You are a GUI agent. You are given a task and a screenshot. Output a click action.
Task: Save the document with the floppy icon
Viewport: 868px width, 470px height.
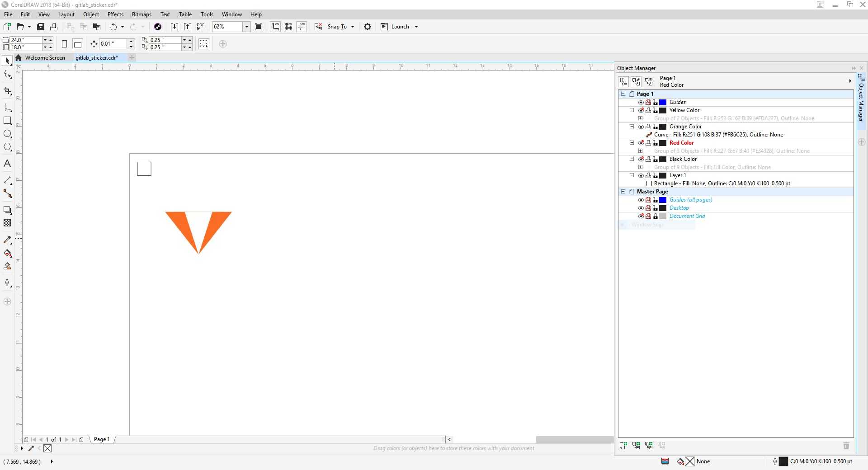click(x=41, y=27)
